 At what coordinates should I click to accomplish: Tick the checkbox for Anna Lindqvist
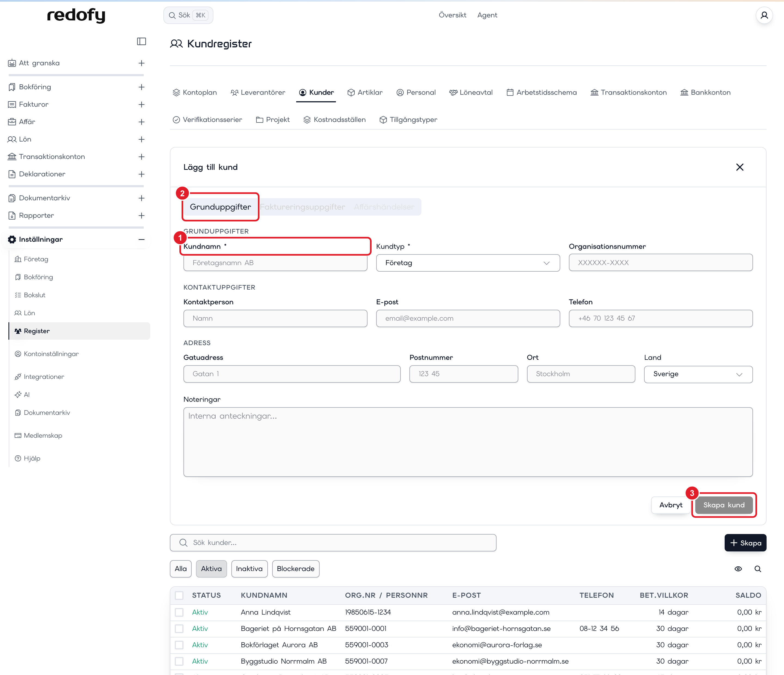click(179, 612)
